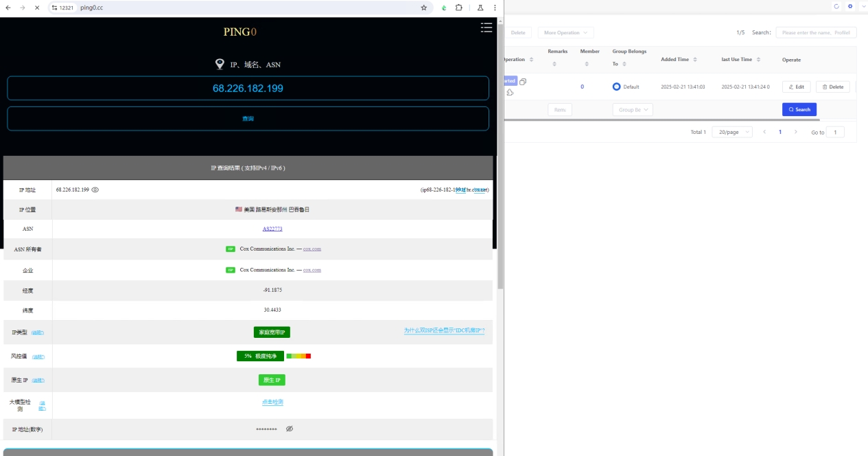Image resolution: width=868 pixels, height=456 pixels.
Task: Expand the More Operation dropdown
Action: (x=566, y=32)
